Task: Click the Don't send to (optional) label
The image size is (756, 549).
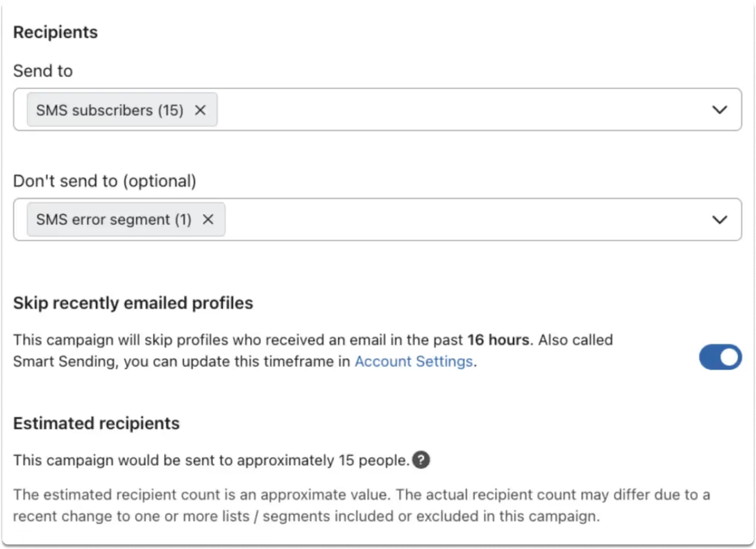Action: point(105,181)
